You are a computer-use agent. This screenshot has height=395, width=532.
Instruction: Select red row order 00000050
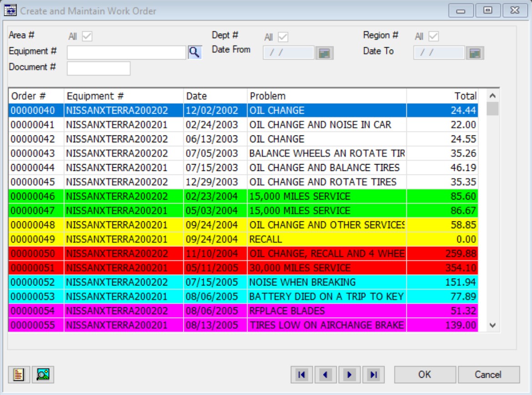point(243,253)
